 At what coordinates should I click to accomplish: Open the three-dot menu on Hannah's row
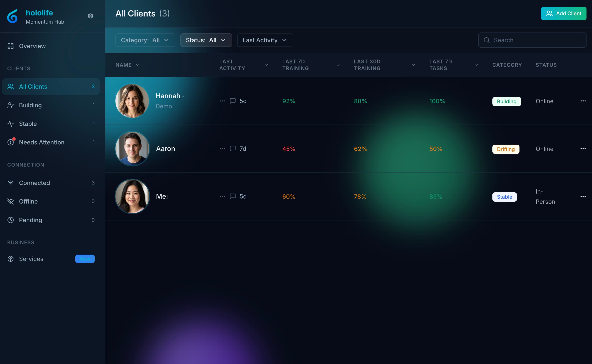(583, 101)
